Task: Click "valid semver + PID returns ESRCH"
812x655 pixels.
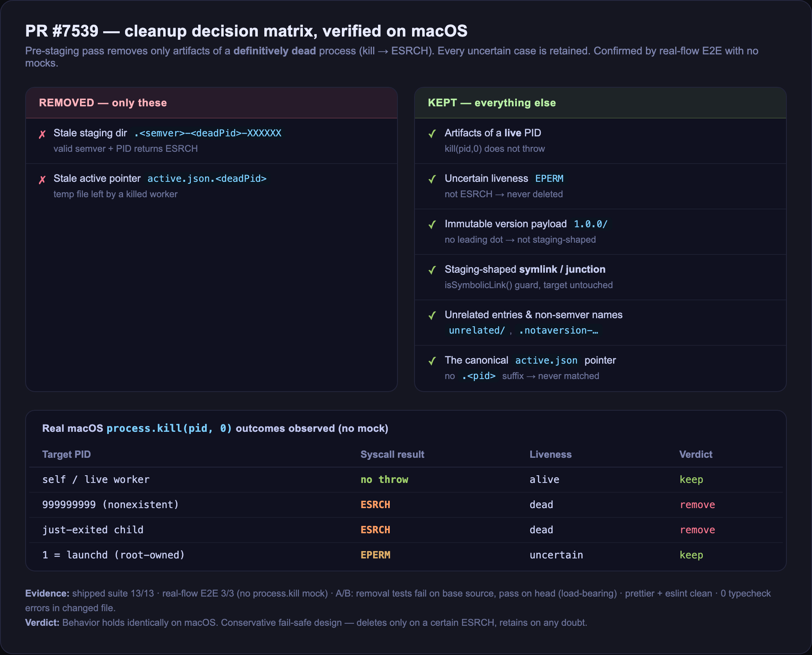Action: click(125, 149)
